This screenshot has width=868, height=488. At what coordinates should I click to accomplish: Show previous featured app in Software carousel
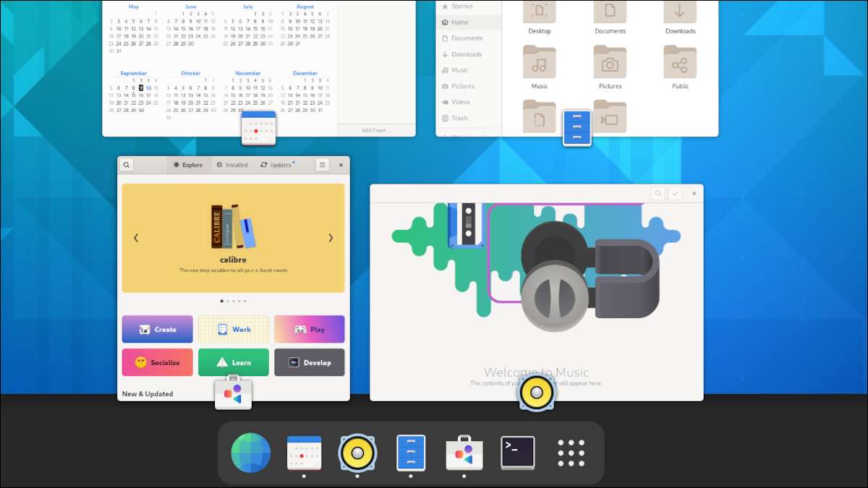136,238
